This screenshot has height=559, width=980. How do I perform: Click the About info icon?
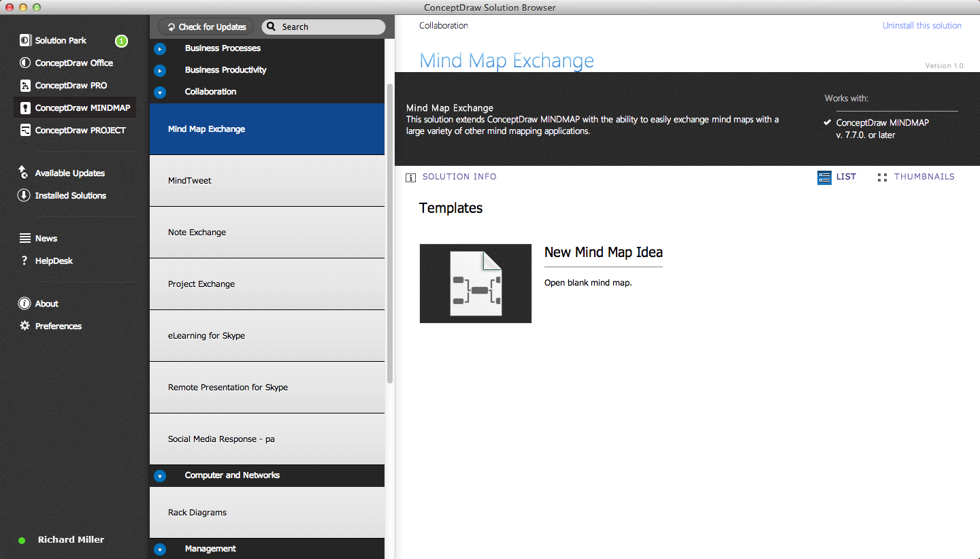(24, 304)
